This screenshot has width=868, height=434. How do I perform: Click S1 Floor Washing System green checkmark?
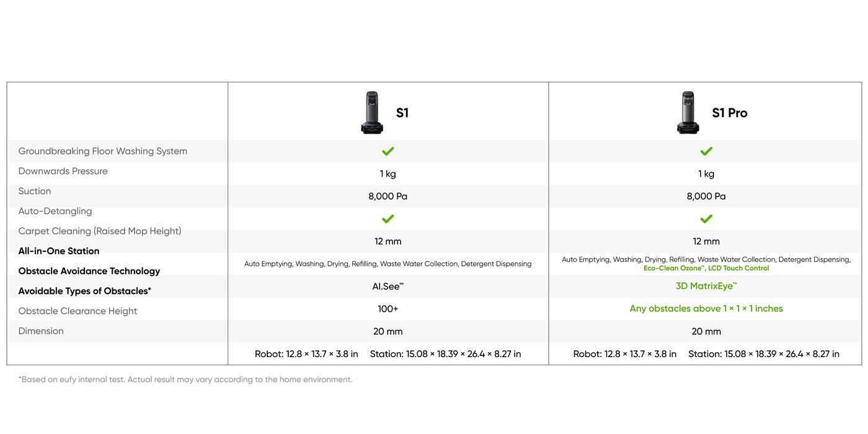point(388,151)
